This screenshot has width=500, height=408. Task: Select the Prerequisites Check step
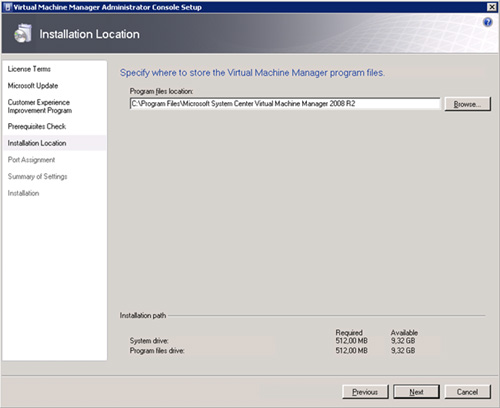tap(37, 126)
